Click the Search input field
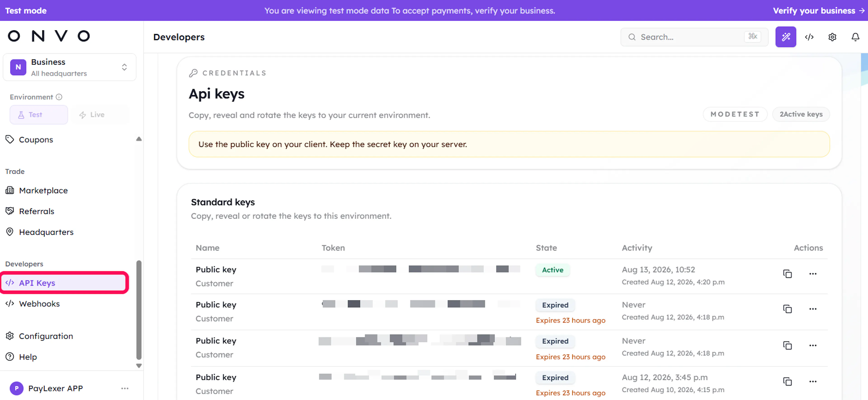Image resolution: width=868 pixels, height=400 pixels. click(694, 37)
